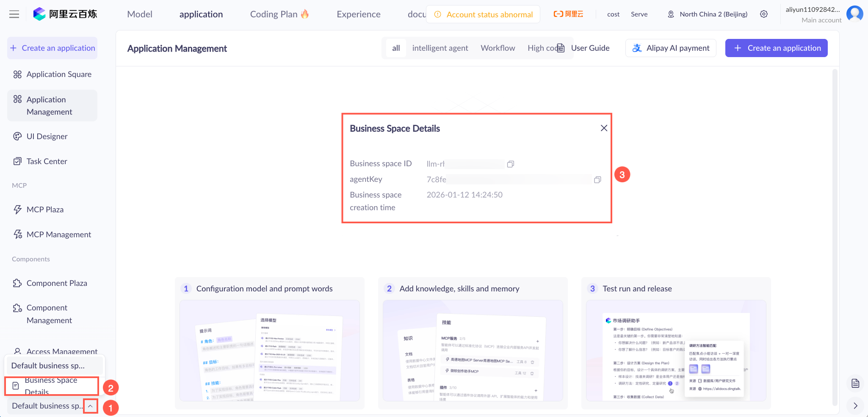Collapse the business space chevron
The height and width of the screenshot is (417, 868).
(90, 406)
